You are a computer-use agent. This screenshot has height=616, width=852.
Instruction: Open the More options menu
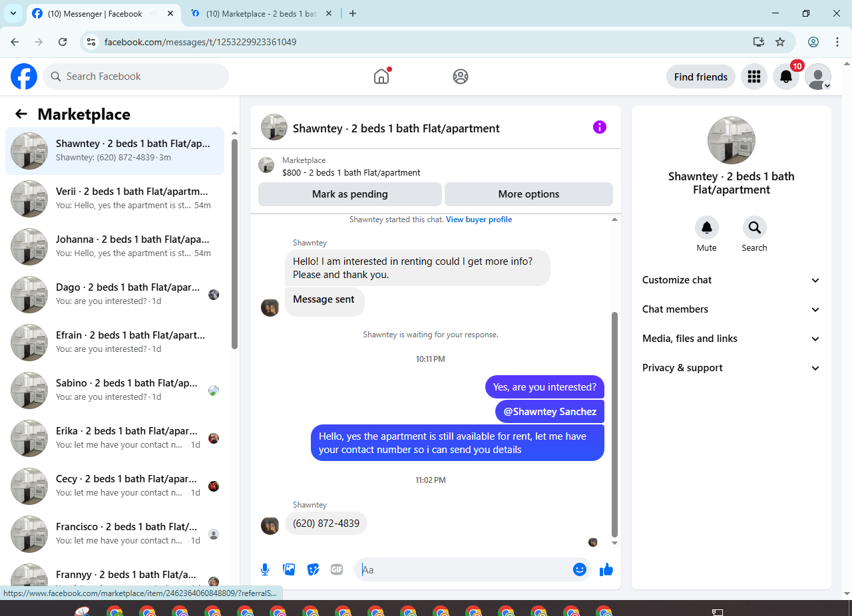click(529, 194)
